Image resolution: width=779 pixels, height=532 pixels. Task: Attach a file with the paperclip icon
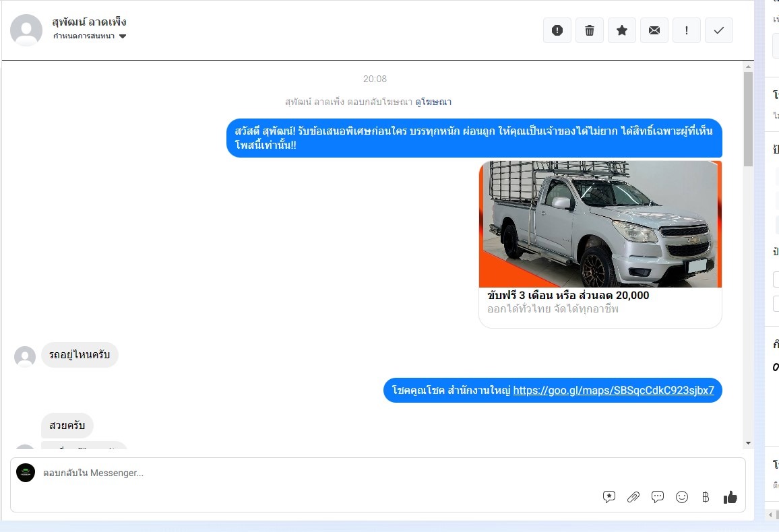click(x=633, y=497)
